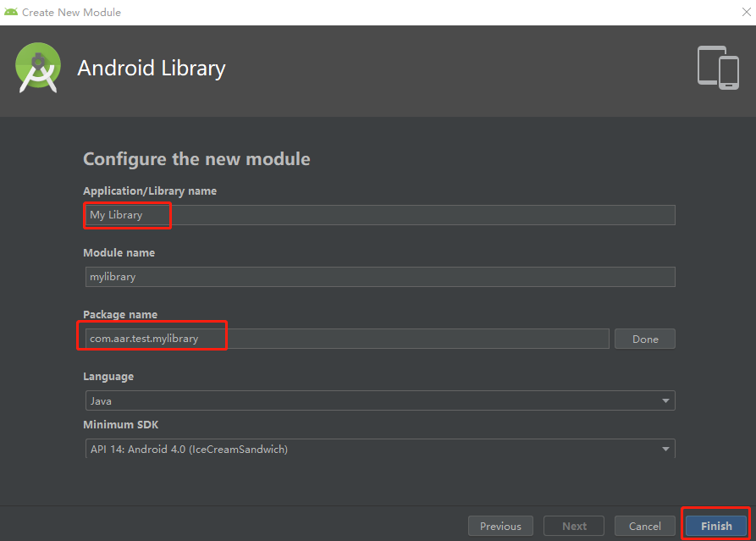
Task: Click the Android Studio droid icon in title bar
Action: point(11,12)
